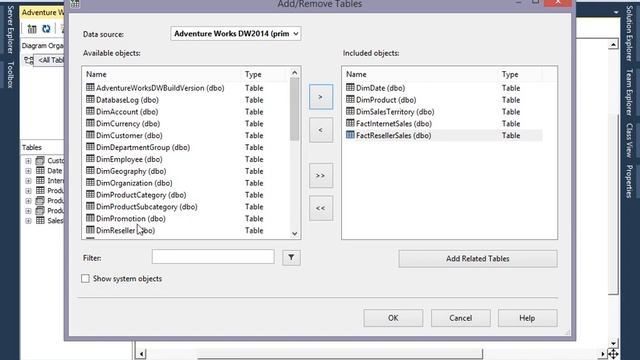The width and height of the screenshot is (640, 360).
Task: Select DimGeography (dbo) row text
Action: pyautogui.click(x=131, y=171)
